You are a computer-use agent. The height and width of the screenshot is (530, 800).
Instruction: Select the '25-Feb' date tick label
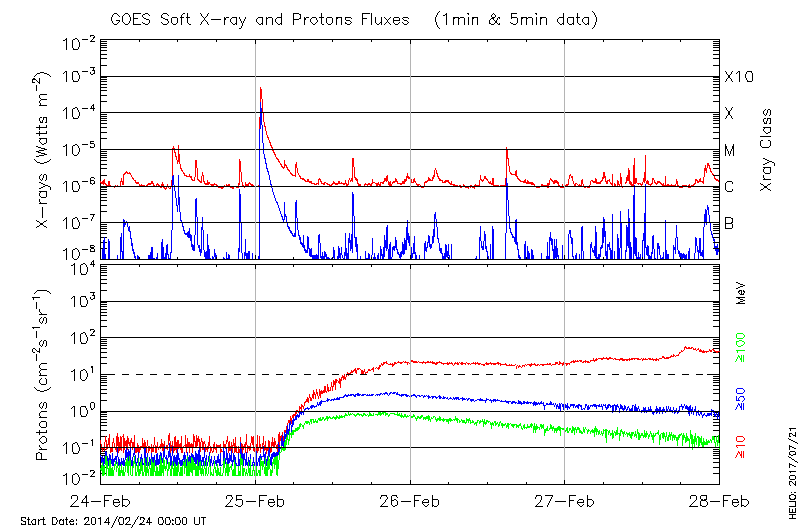[255, 499]
